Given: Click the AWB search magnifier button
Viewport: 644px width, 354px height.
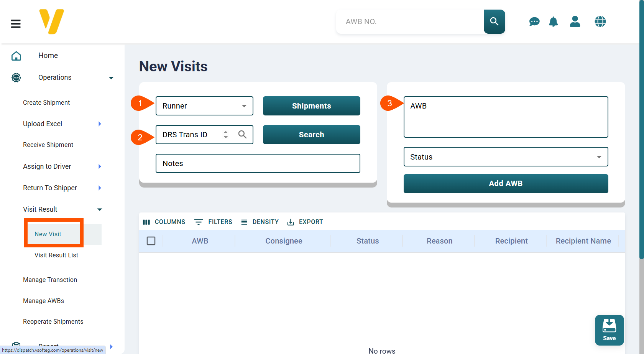Looking at the screenshot, I should [x=494, y=21].
